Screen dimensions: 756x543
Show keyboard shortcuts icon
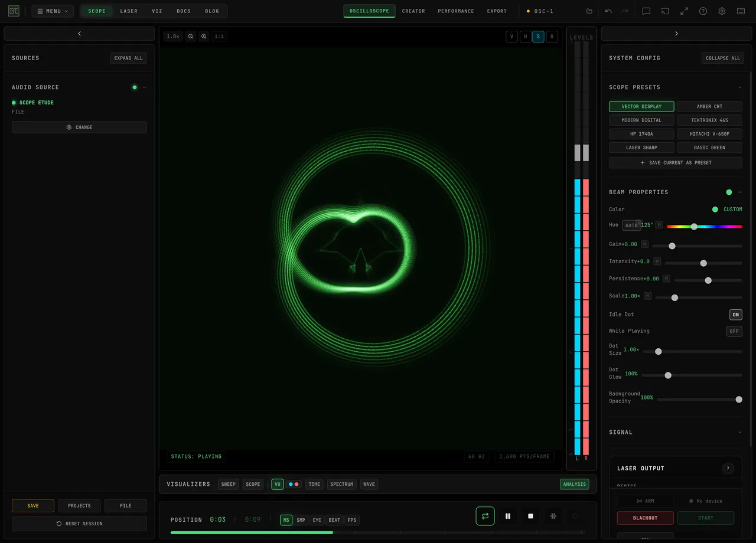tap(741, 11)
